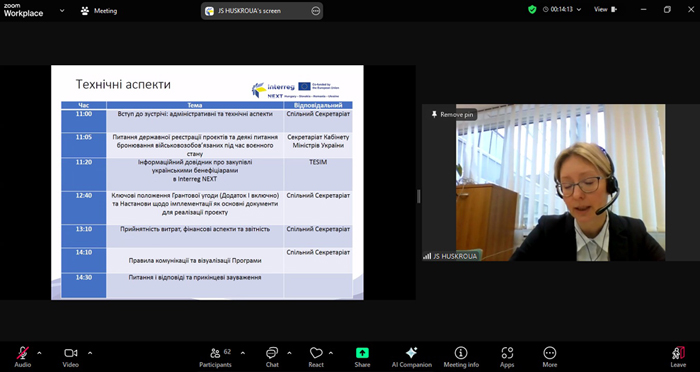Viewport: 700px width, 372px height.
Task: Open AI Companion
Action: pos(412,357)
